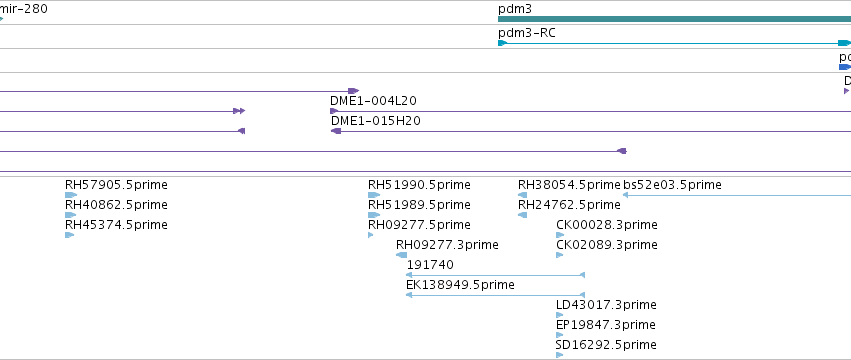
Task: Select the RH51990.5prime EST label
Action: point(419,185)
